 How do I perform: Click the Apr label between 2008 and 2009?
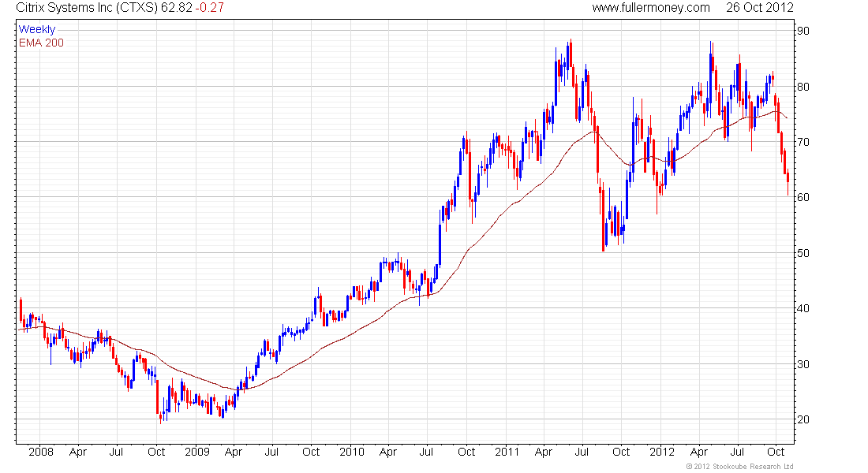tap(78, 453)
